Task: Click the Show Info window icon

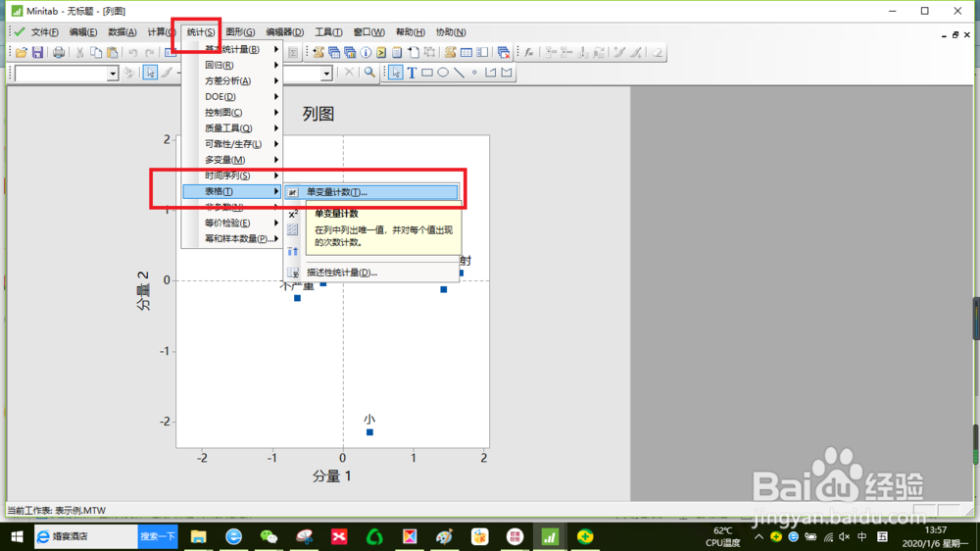Action: point(366,53)
